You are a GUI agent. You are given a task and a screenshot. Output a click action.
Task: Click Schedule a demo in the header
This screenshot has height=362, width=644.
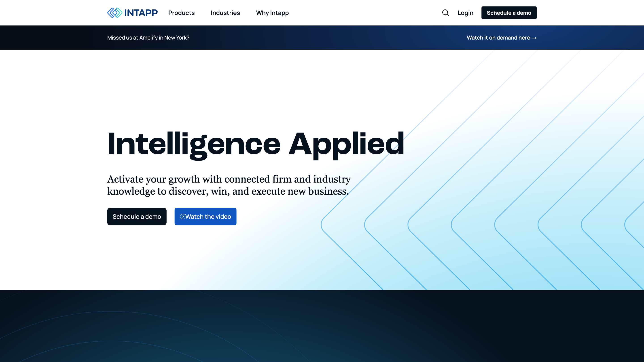coord(509,13)
